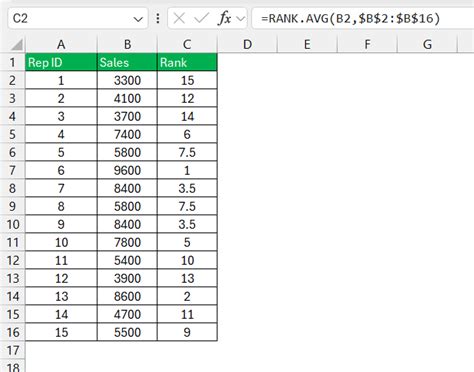Image resolution: width=474 pixels, height=372 pixels.
Task: Click the Rank cell showing 12
Action: tap(187, 98)
